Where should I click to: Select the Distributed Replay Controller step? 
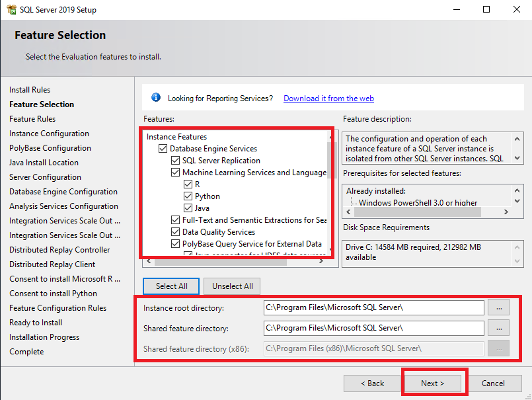[59, 250]
